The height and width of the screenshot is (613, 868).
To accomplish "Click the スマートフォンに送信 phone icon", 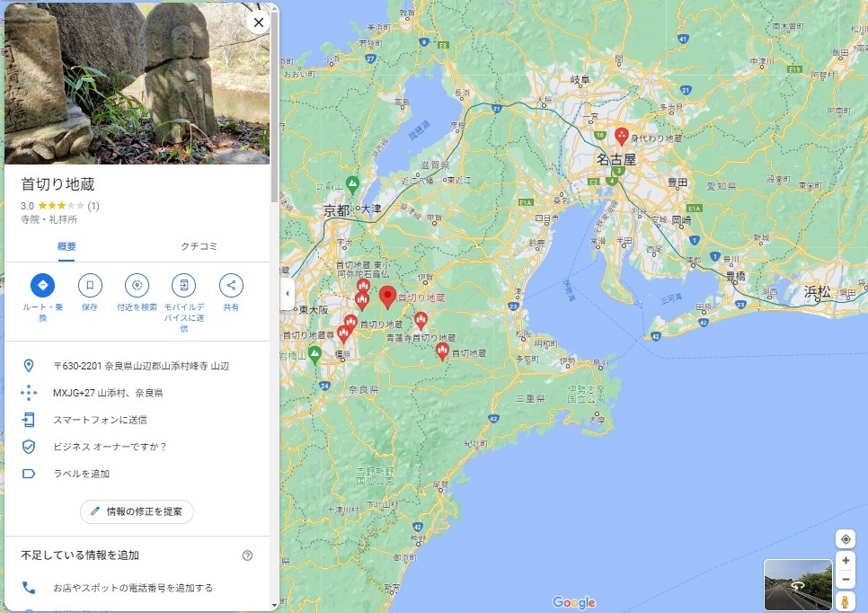I will [x=28, y=420].
